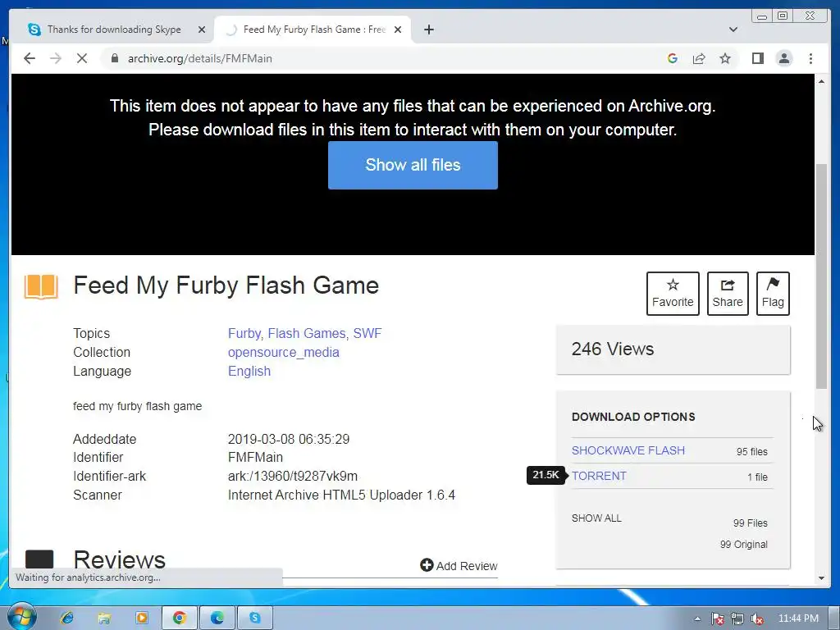Screen dimensions: 840x630
Task: Click the 99 Original files text
Action: (x=743, y=545)
